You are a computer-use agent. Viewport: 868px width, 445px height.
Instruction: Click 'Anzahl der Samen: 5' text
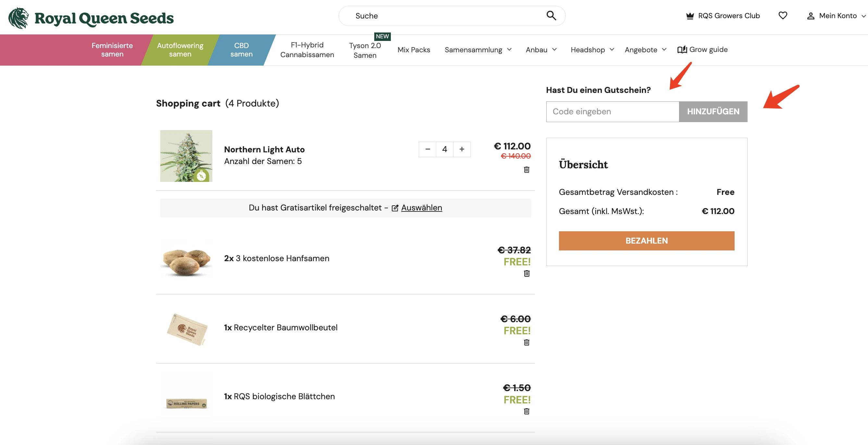(x=263, y=161)
